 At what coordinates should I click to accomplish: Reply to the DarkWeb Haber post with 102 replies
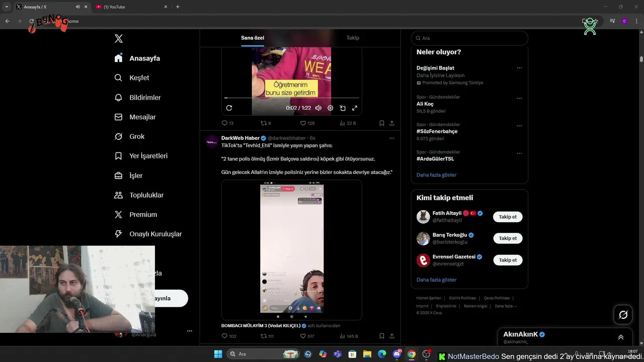[x=229, y=336]
